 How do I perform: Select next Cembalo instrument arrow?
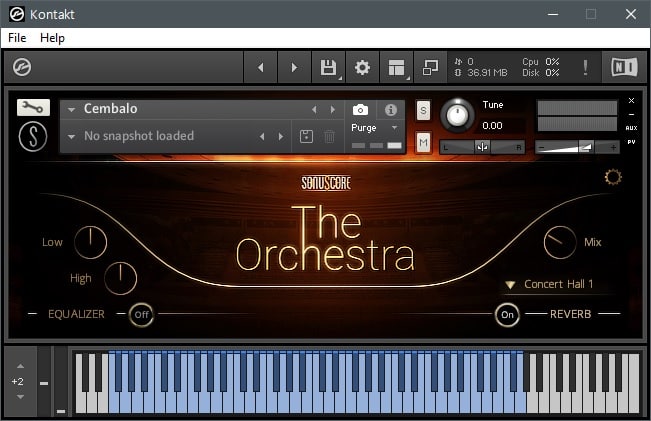tap(333, 109)
